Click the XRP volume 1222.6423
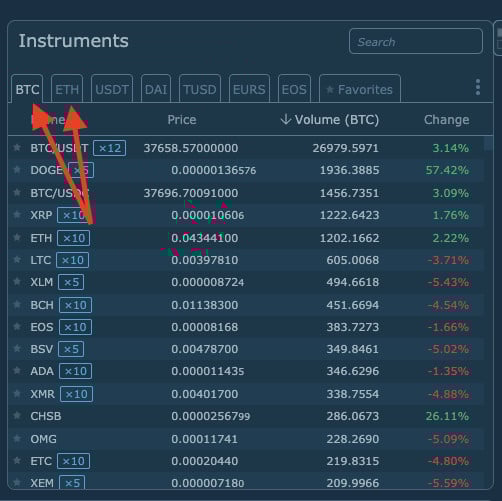Viewport: 502px width, 501px height. (x=349, y=215)
